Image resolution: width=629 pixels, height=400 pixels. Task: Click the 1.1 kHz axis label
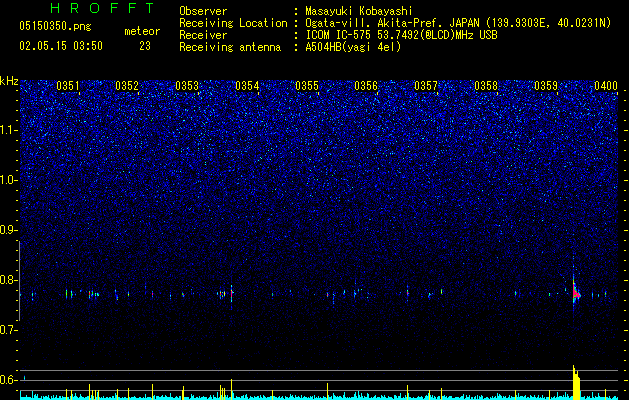tap(9, 130)
